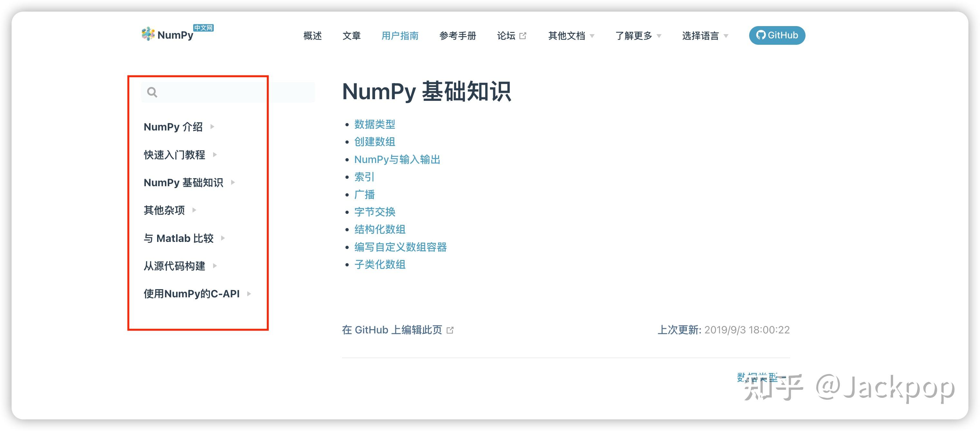Open the 文章 nav item
Screen dimensions: 980x431
click(x=351, y=36)
